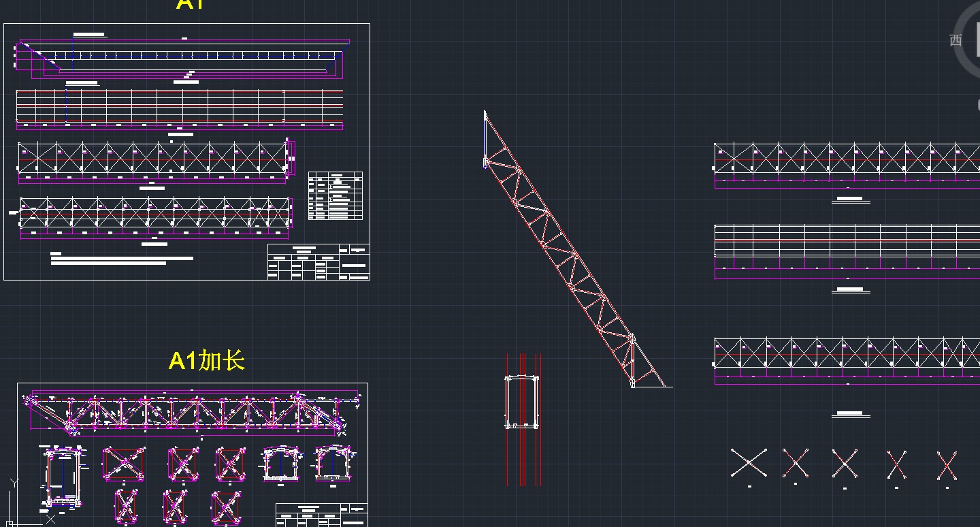Select the small parts schedule table in upper A1 sheet
This screenshot has width=980, height=527.
click(x=336, y=195)
